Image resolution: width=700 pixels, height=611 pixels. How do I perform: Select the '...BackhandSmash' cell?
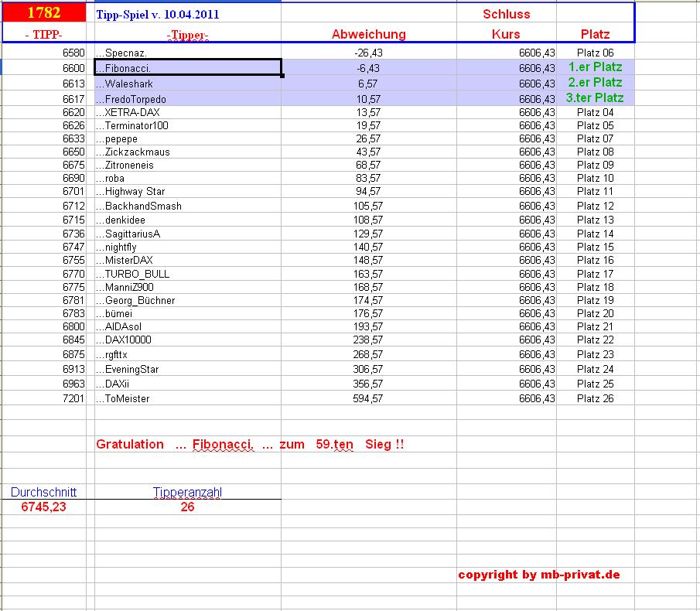pyautogui.click(x=188, y=206)
